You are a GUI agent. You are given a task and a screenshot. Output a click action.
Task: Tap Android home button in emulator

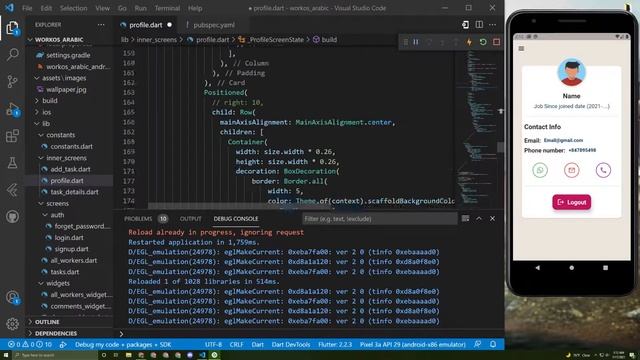coord(571,268)
